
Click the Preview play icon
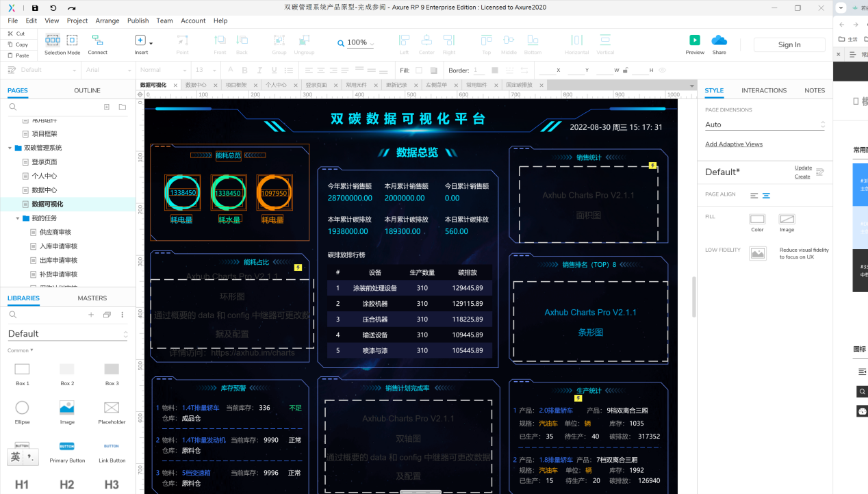[694, 40]
